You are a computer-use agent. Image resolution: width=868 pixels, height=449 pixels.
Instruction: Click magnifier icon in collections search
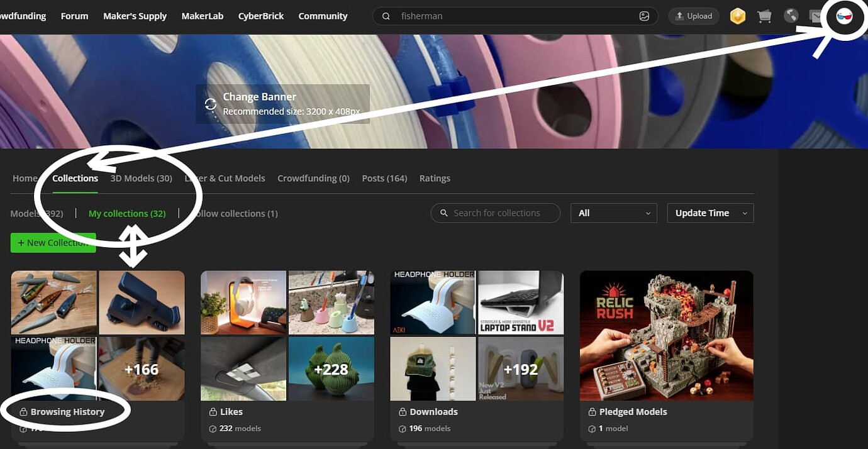[444, 213]
